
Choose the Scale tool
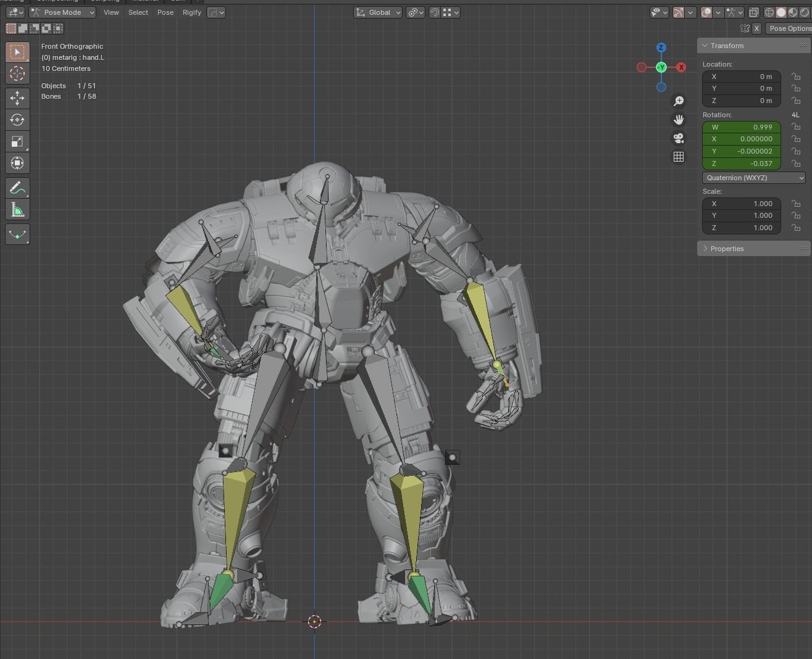coord(17,141)
